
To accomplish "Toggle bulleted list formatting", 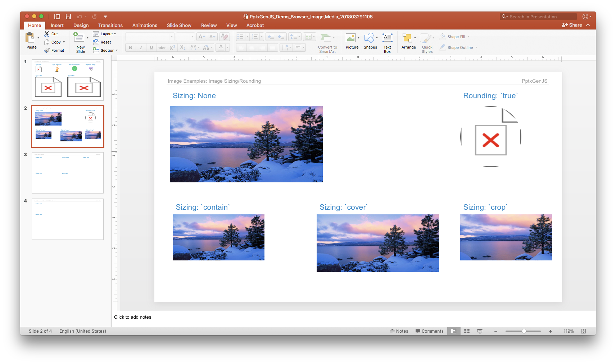I will click(x=240, y=36).
